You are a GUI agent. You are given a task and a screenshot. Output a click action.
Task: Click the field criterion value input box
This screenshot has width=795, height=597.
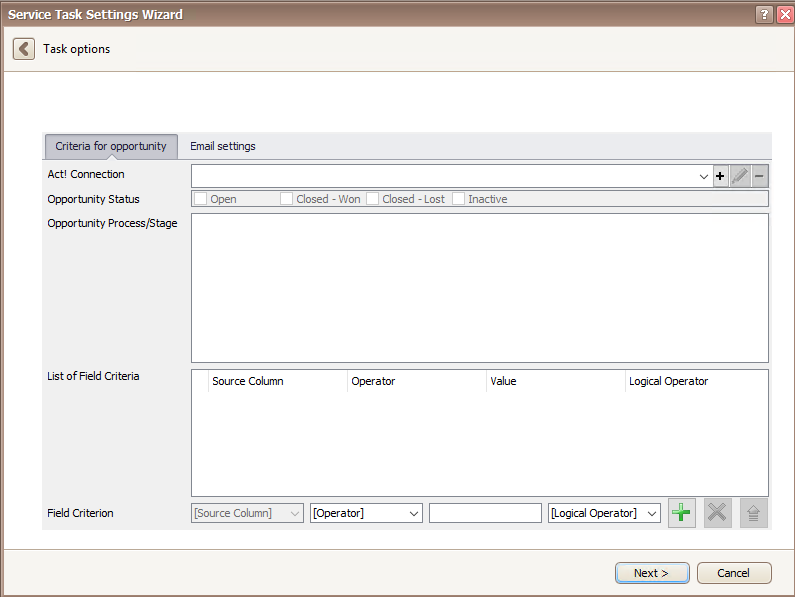[485, 513]
